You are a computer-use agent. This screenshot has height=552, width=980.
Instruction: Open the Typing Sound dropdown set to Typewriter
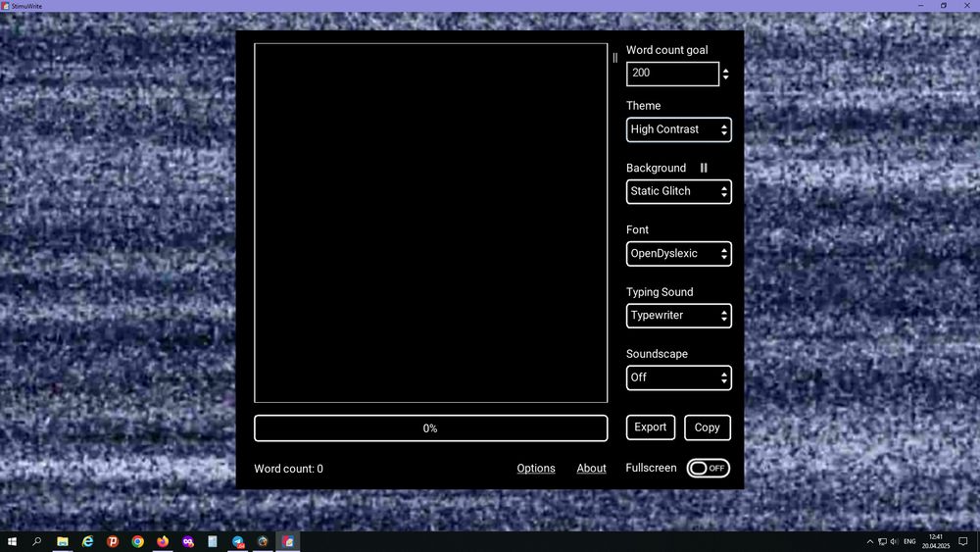(679, 316)
